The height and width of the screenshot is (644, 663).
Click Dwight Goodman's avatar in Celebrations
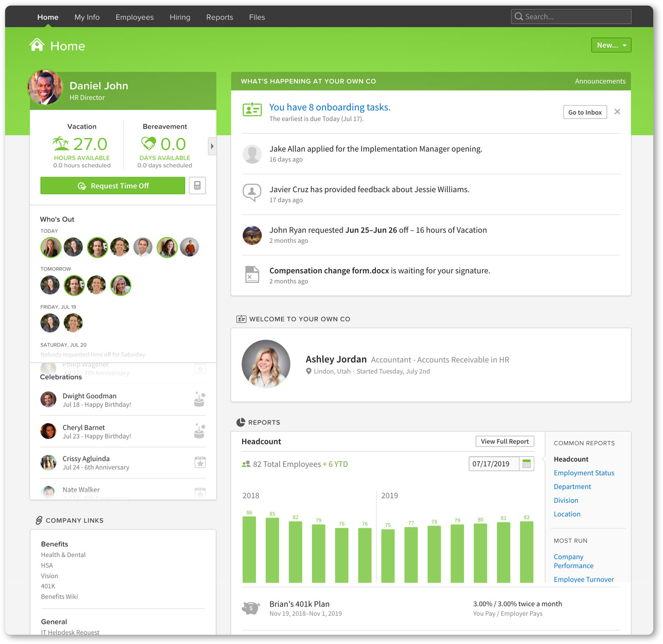tap(48, 399)
